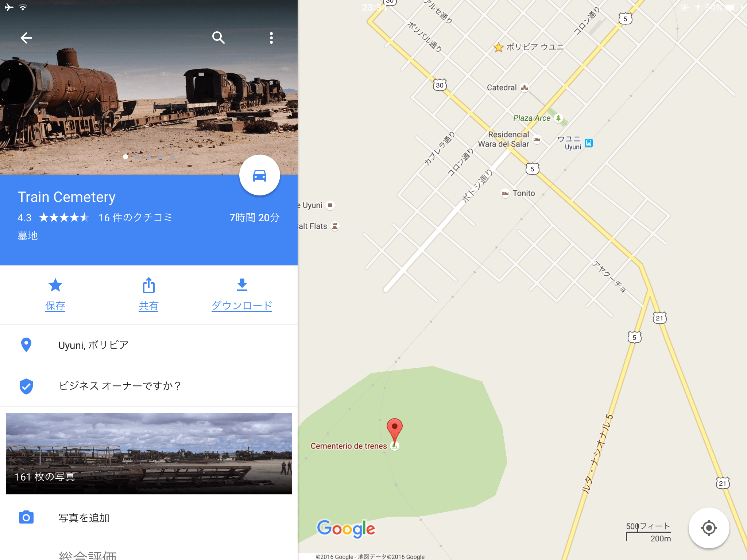Viewport: 747px width, 560px height.
Task: Tap ビジネス オーナーですか？ claim row
Action: (149, 386)
